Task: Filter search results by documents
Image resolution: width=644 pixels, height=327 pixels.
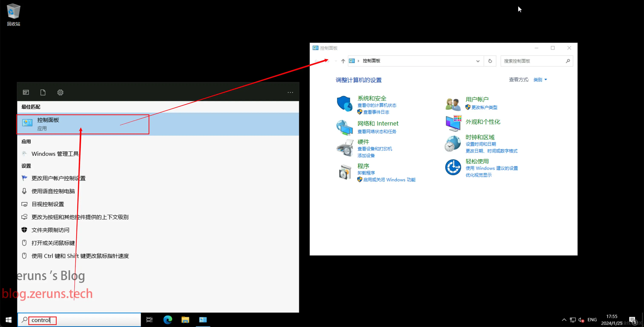Action: click(x=43, y=93)
